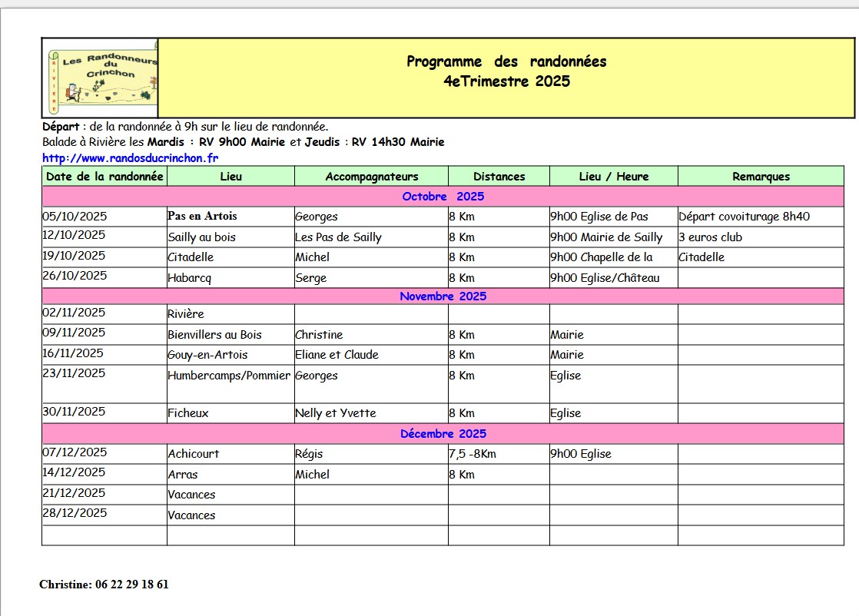Viewport: 859px width, 616px height.
Task: Open the randosducrinchon.fr website link
Action: tap(131, 157)
